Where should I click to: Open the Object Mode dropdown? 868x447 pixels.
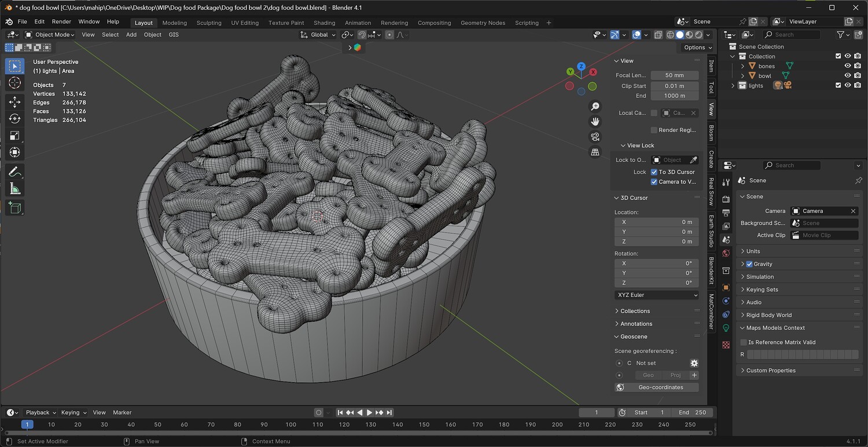pos(50,35)
